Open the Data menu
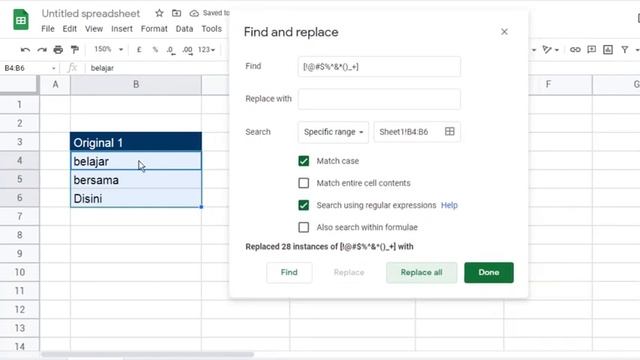This screenshot has width=640, height=360. pyautogui.click(x=184, y=29)
